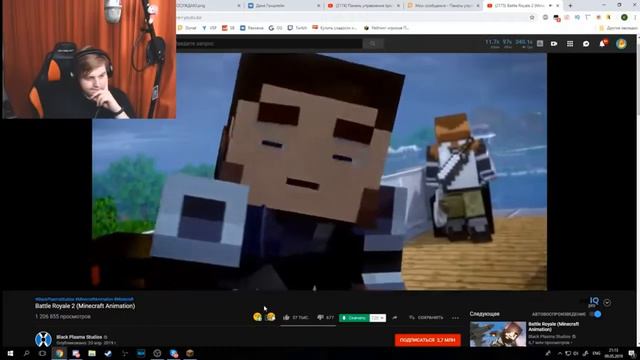This screenshot has width=640, height=360.
Task: Click the title of the next video Battle Royale
Action: tap(553, 327)
